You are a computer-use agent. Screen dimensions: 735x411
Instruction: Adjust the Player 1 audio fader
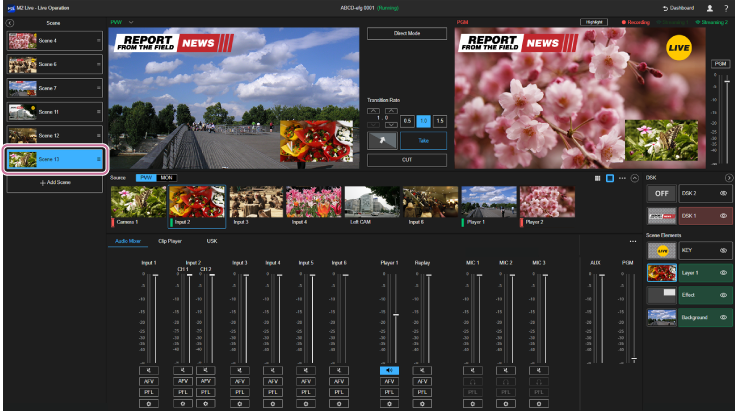pos(396,314)
